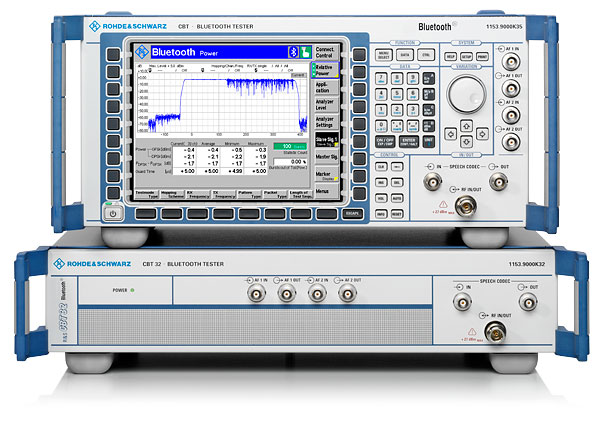The width and height of the screenshot is (600, 430).
Task: Push the numeric key 0
Action: pos(381,126)
